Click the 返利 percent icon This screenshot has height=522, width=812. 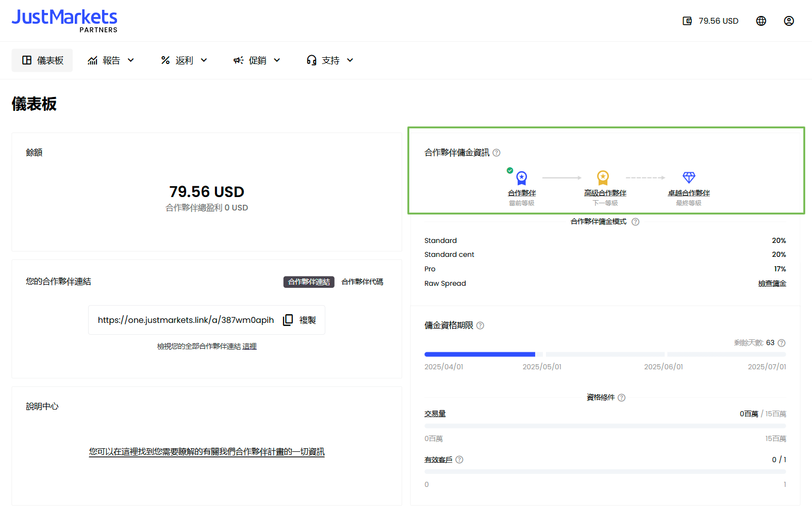(165, 60)
